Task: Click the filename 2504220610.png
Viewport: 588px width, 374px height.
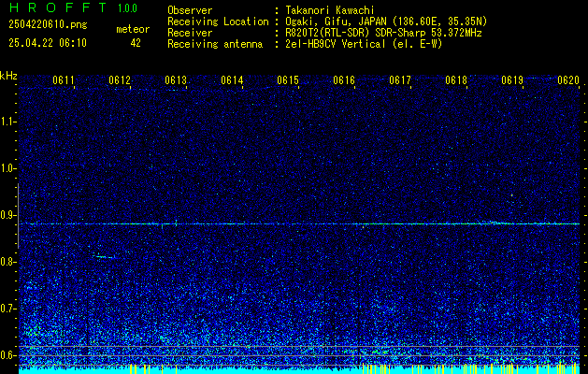Action: 48,25
